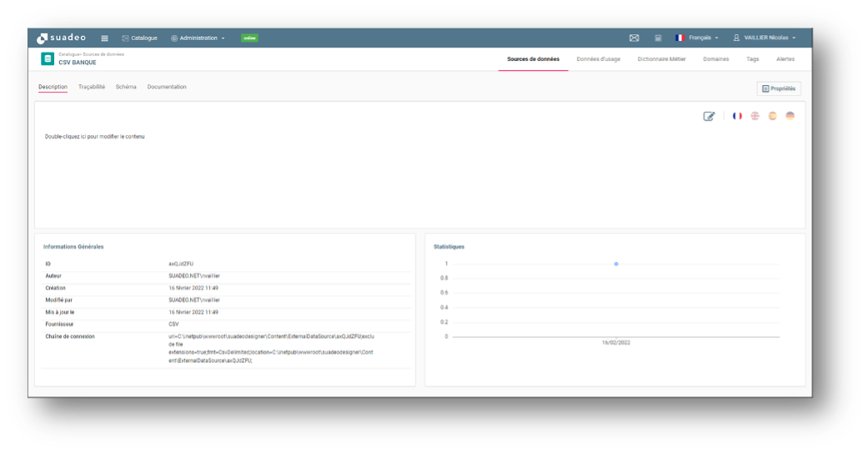Click the Auteur value SUADEO.NET\nvaillier

194,276
